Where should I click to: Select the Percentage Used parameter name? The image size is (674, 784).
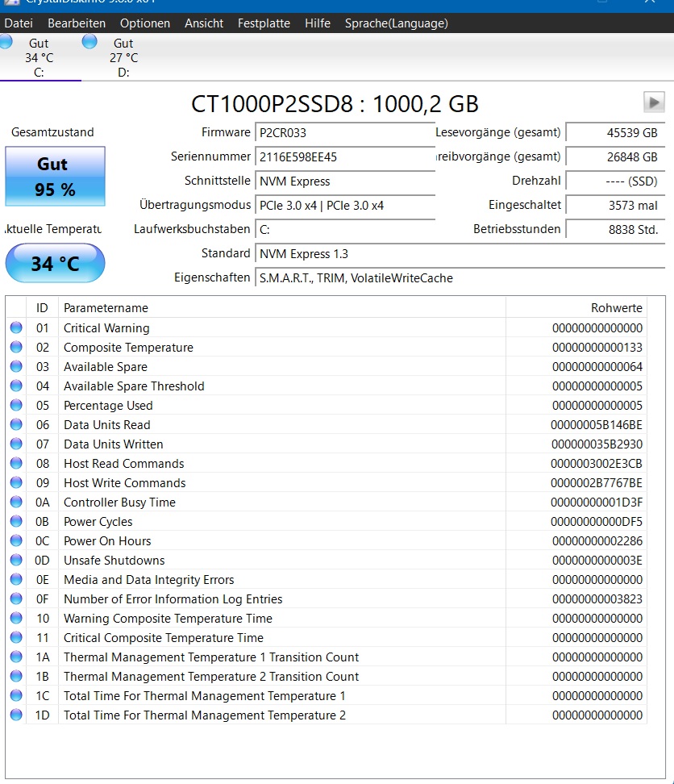click(108, 406)
